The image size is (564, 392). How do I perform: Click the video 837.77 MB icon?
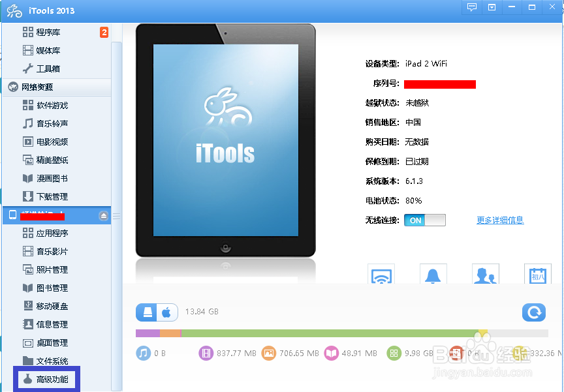206,354
